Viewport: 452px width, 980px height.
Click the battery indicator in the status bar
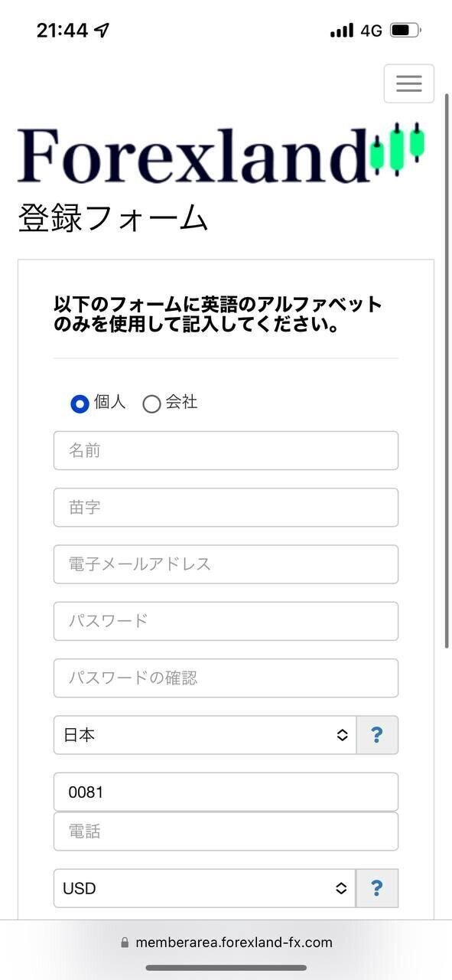[x=404, y=29]
